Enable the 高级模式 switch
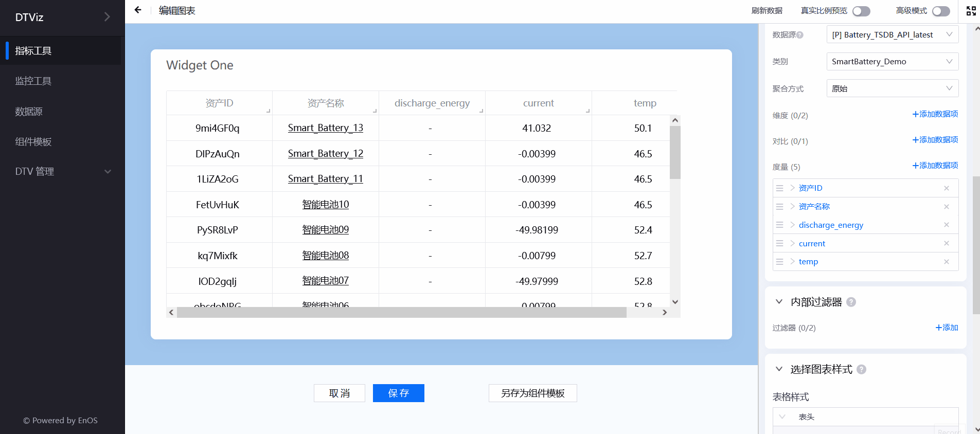This screenshot has height=434, width=980. (x=940, y=11)
